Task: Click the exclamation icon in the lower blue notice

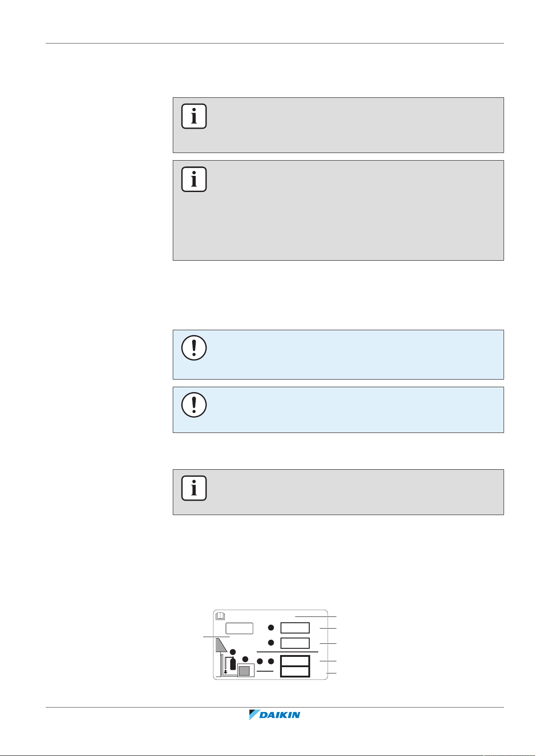Action: [194, 405]
